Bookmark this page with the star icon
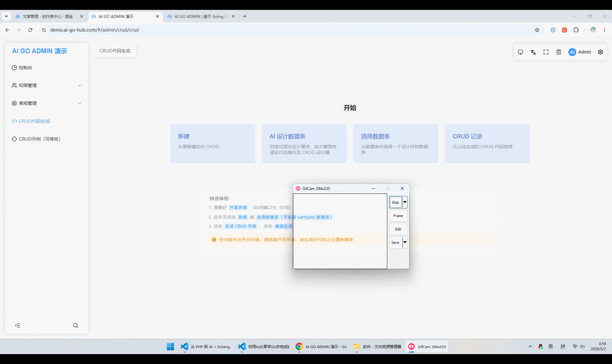 coord(537,30)
